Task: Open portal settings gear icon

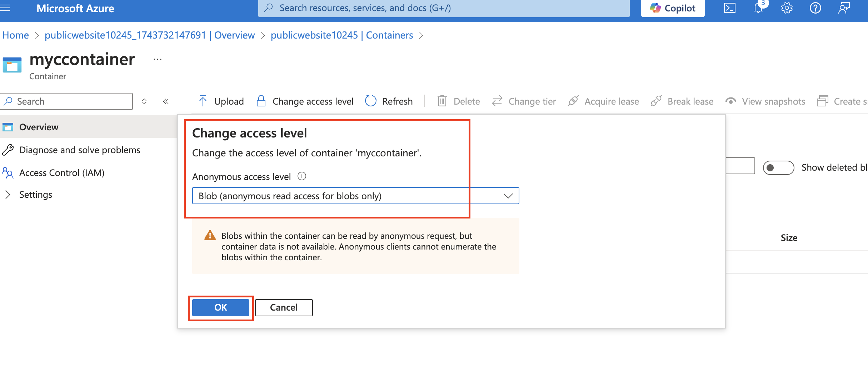Action: click(787, 8)
